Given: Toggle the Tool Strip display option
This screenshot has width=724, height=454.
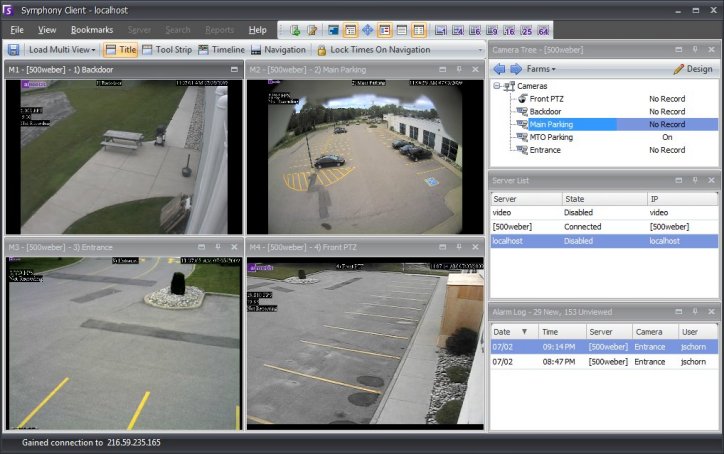Looking at the screenshot, I should (167, 49).
